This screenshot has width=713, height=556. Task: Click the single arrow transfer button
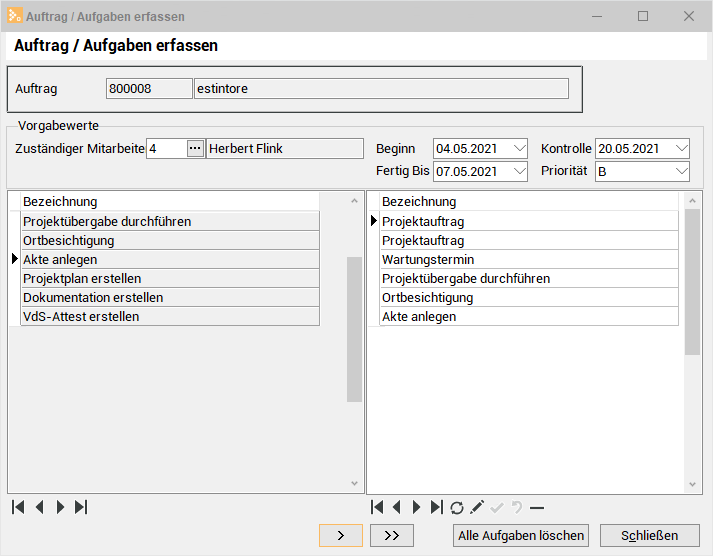click(x=341, y=535)
